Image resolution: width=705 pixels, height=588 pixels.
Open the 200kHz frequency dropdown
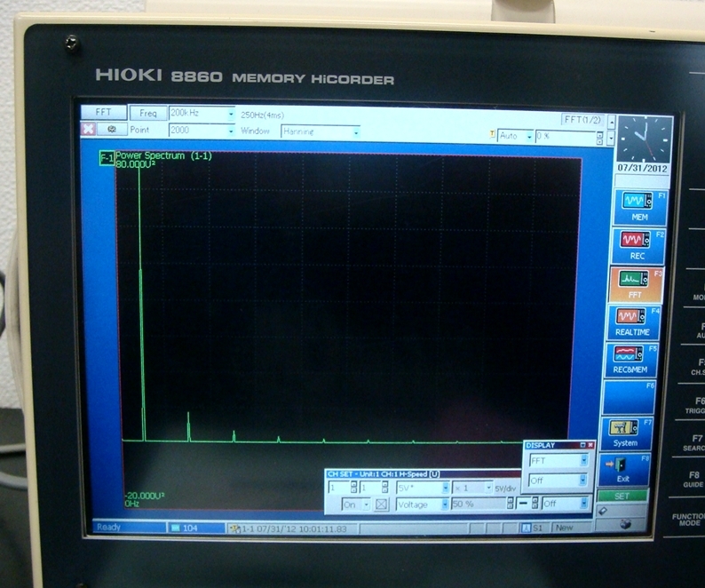pos(231,114)
